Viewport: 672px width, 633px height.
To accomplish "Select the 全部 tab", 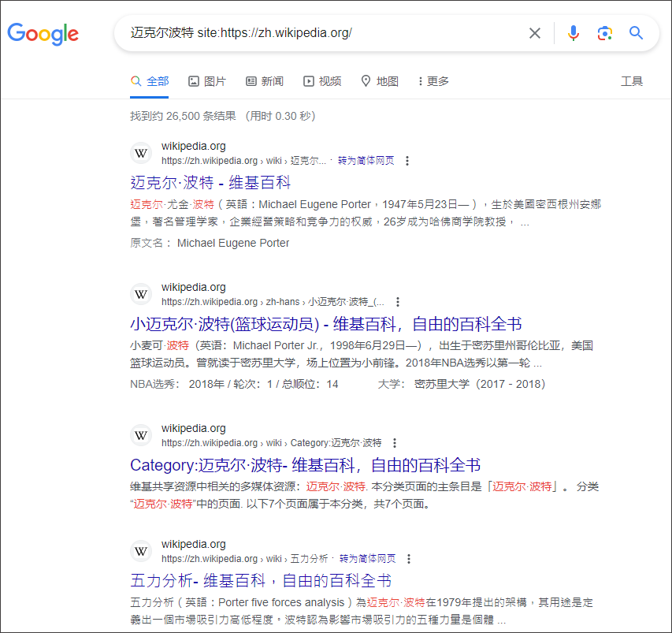I will click(150, 81).
